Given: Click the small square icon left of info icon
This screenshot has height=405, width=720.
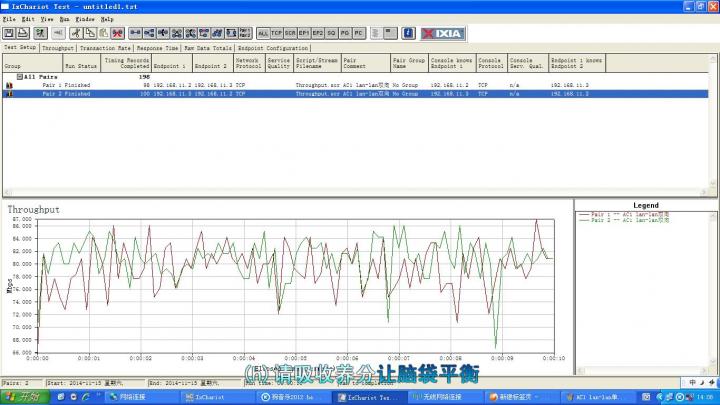Looking at the screenshot, I should (x=390, y=33).
